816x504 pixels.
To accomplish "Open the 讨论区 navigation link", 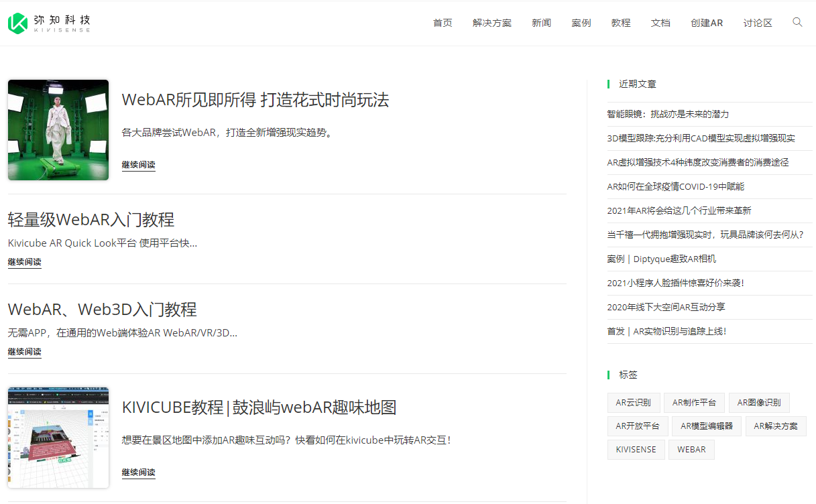I will [x=758, y=23].
